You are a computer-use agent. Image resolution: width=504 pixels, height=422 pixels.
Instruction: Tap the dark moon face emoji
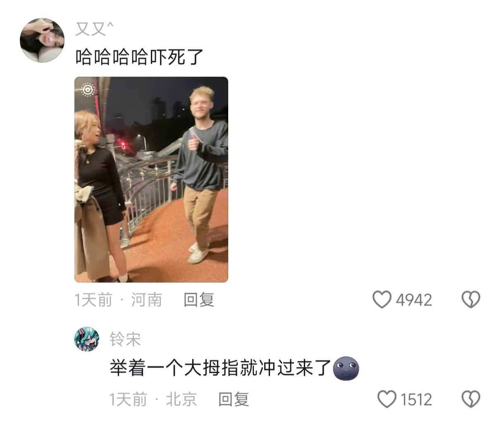coord(346,368)
